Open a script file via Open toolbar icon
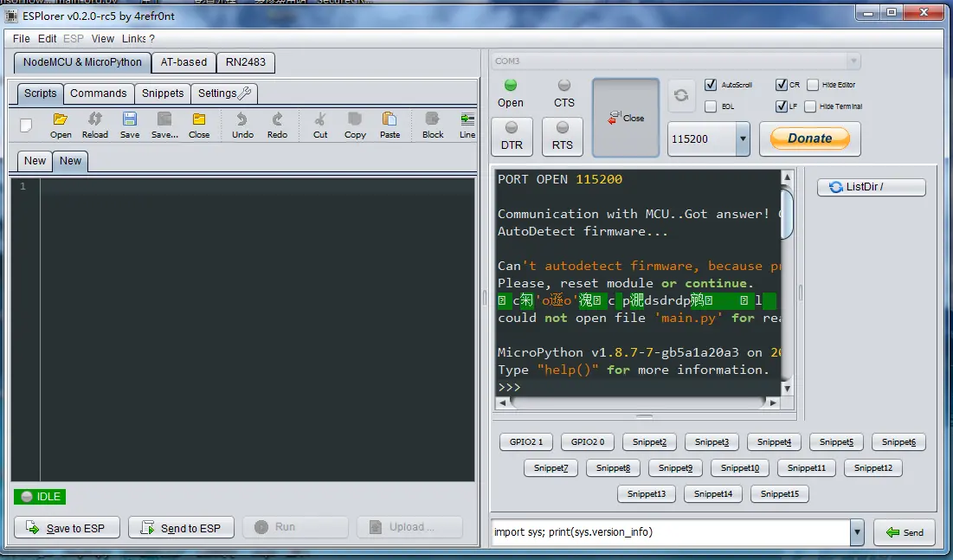Image resolution: width=953 pixels, height=560 pixels. [x=61, y=126]
